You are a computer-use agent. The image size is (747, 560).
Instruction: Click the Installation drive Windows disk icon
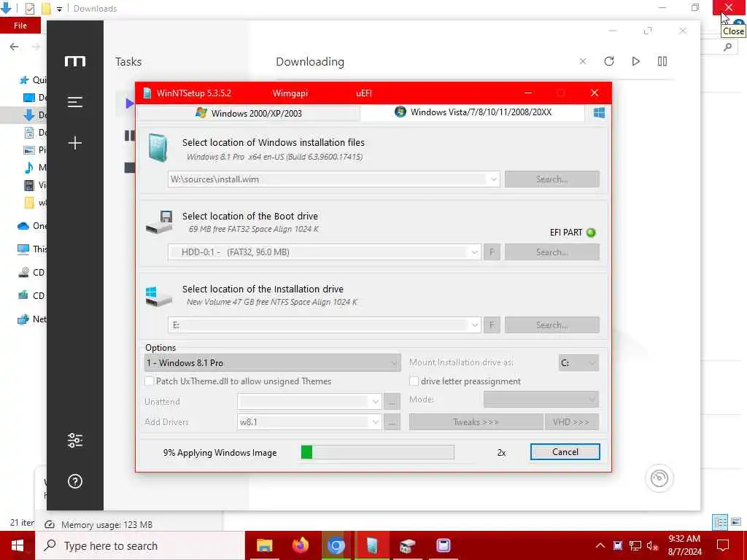(x=158, y=296)
